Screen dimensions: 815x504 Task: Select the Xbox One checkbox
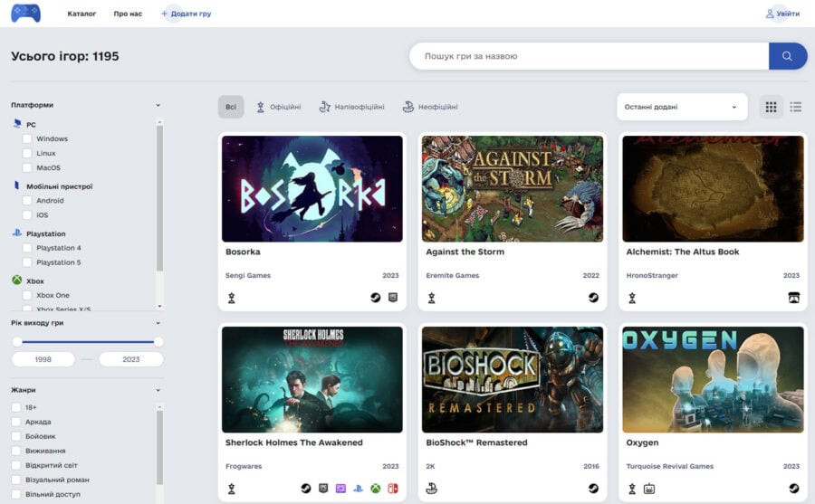(27, 295)
